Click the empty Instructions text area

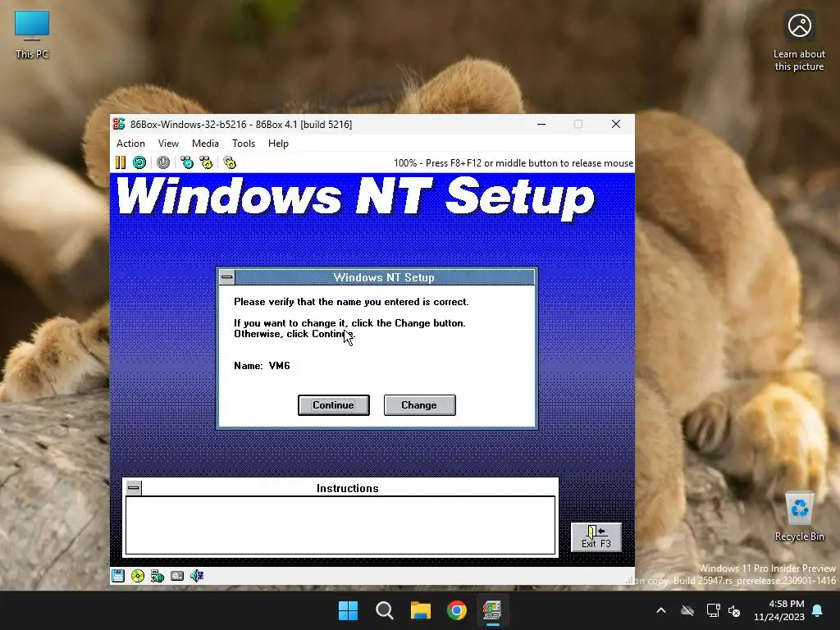340,525
